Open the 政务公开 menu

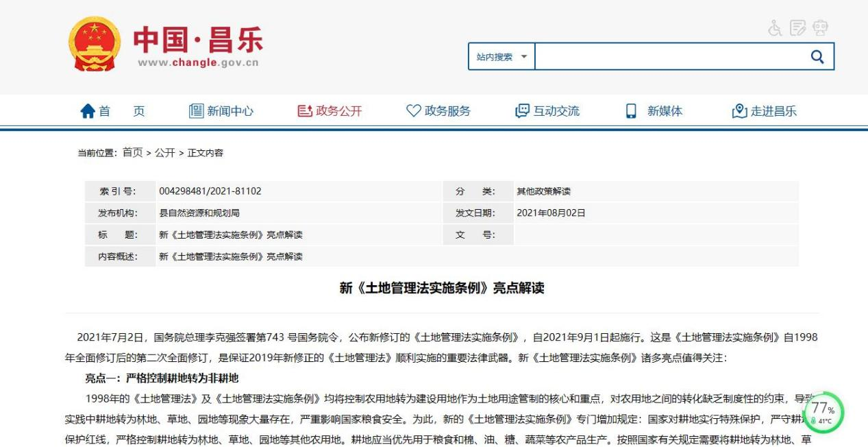pos(330,111)
